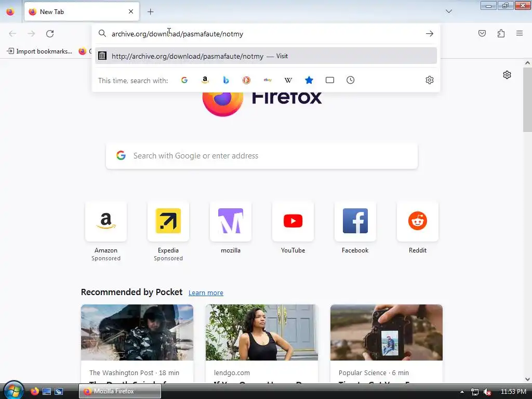
Task: Visit the archive.org suggestion row
Action: point(265,56)
